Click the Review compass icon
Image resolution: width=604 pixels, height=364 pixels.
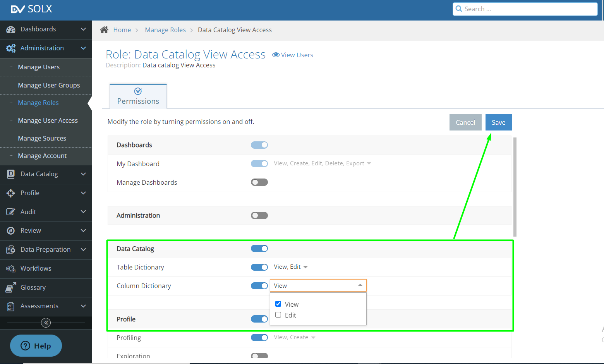[11, 231]
